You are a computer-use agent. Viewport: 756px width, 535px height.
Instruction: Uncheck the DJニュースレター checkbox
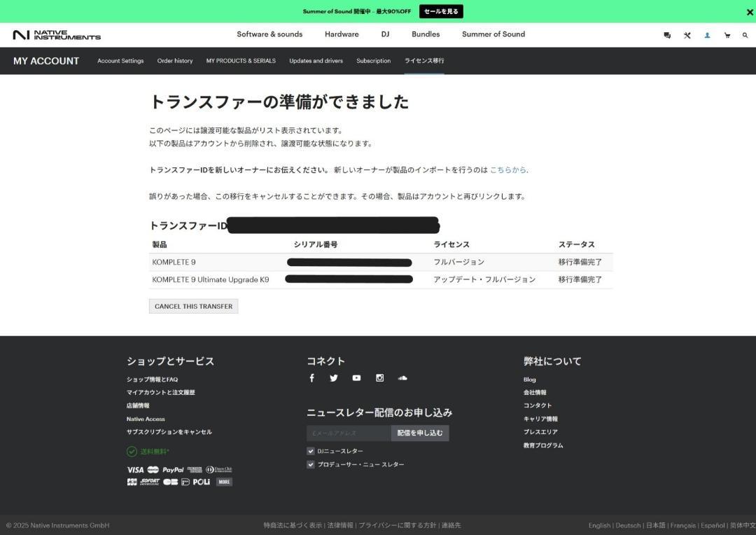coord(311,451)
